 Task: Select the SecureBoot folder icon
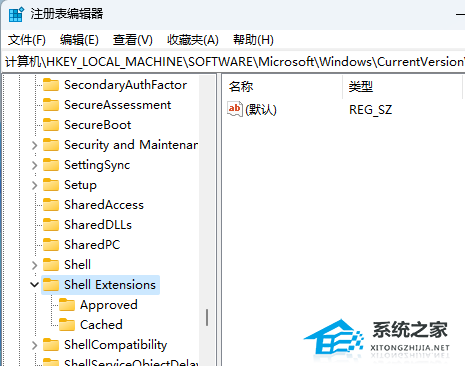[51, 125]
